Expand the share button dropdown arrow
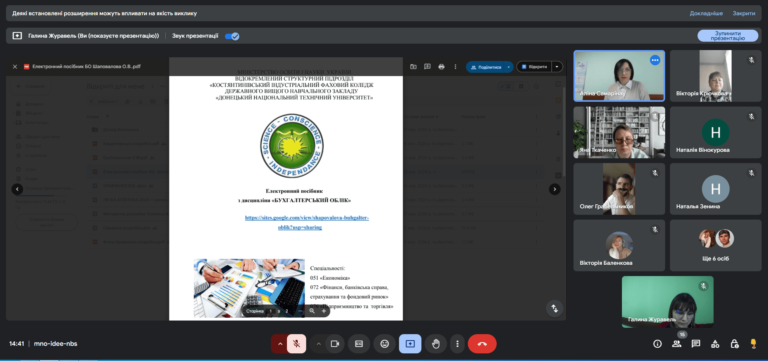 click(x=509, y=67)
